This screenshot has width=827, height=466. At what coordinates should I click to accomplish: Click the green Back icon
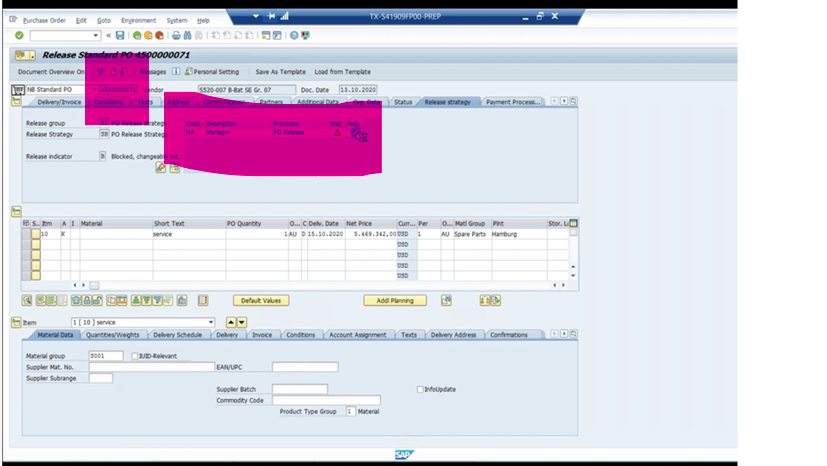[137, 35]
